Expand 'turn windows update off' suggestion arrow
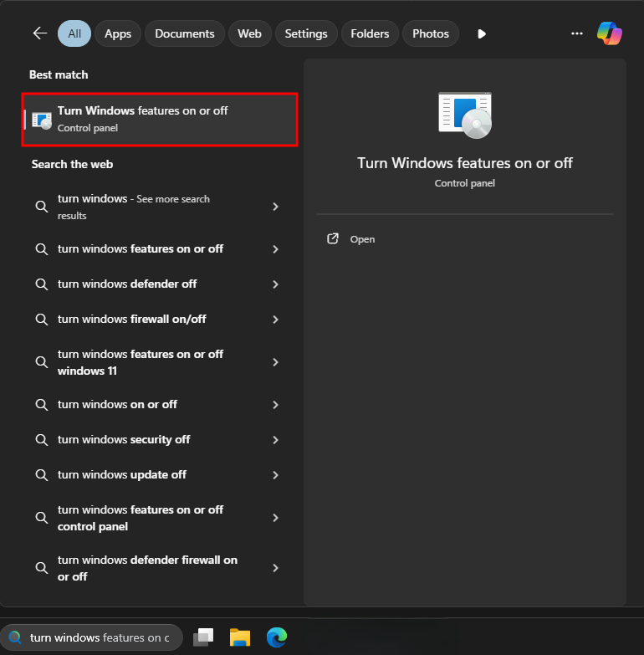The height and width of the screenshot is (655, 644). 275,475
